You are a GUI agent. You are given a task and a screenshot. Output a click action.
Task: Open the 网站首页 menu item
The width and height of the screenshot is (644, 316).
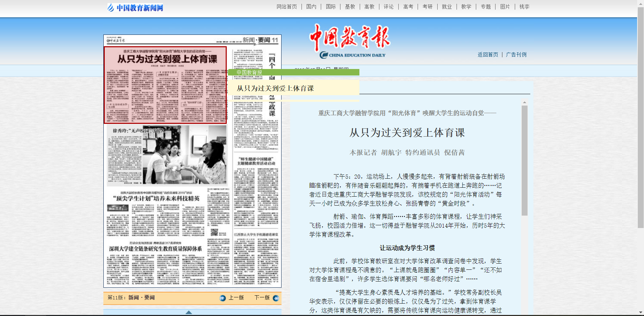[x=287, y=7]
